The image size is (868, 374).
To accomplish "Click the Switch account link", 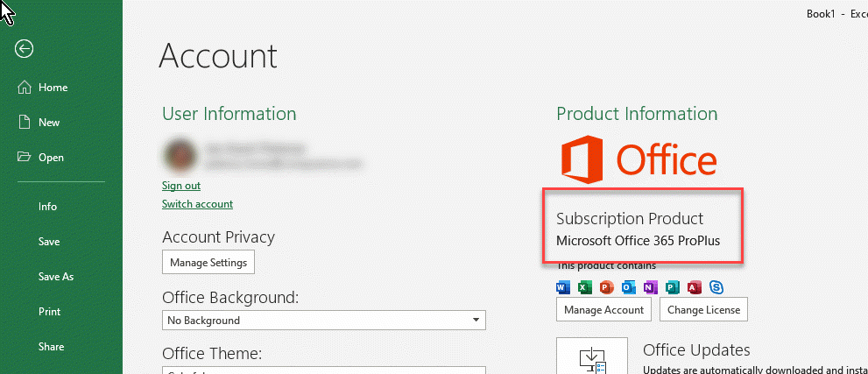I will coord(197,204).
